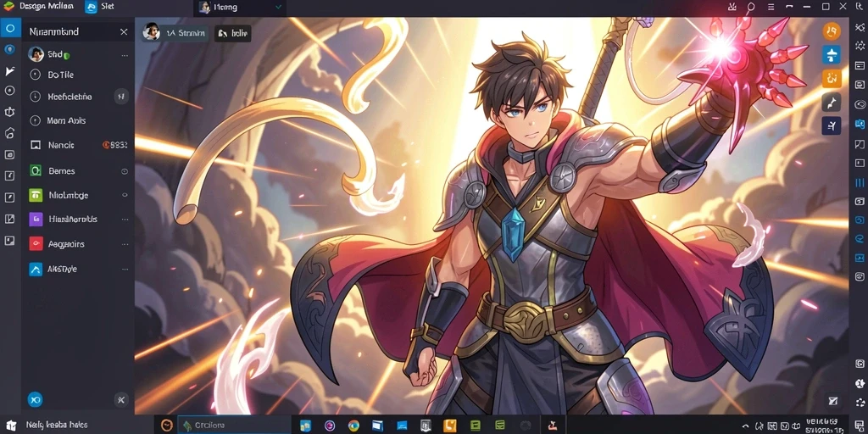Open the red Aegggairs app icon
This screenshot has width=868, height=434.
tap(36, 243)
